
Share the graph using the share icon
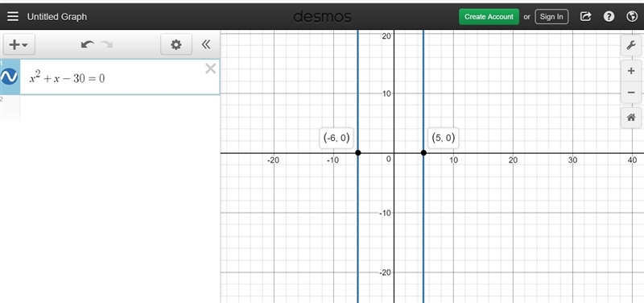pyautogui.click(x=585, y=16)
